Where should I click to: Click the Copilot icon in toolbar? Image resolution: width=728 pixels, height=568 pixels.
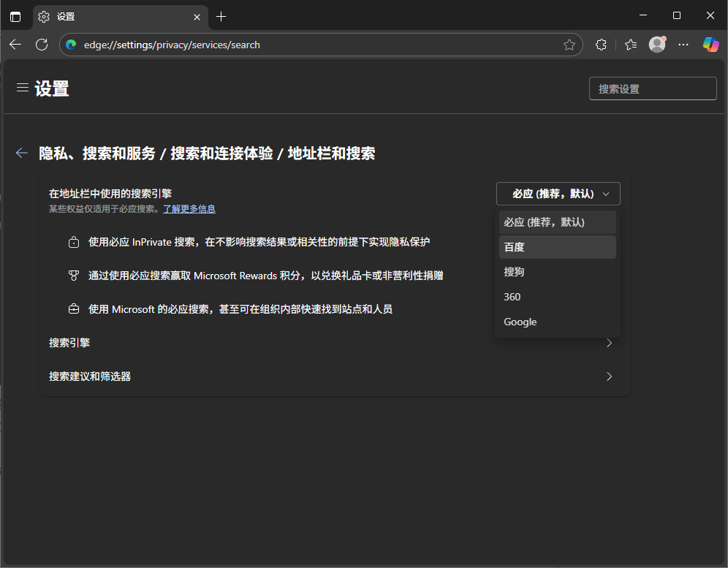710,45
